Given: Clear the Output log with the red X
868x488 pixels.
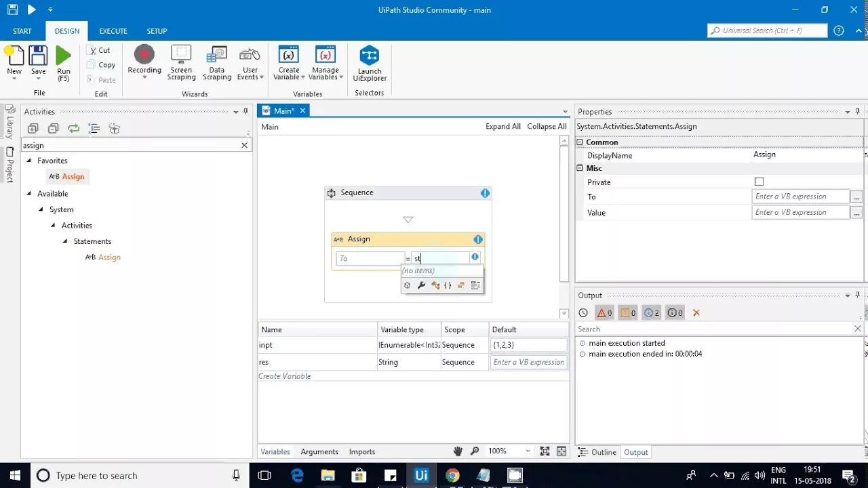Looking at the screenshot, I should tap(696, 312).
